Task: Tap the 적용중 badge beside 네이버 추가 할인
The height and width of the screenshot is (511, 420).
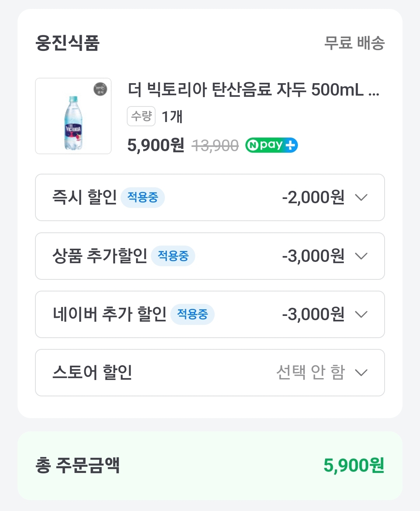Action: click(192, 314)
